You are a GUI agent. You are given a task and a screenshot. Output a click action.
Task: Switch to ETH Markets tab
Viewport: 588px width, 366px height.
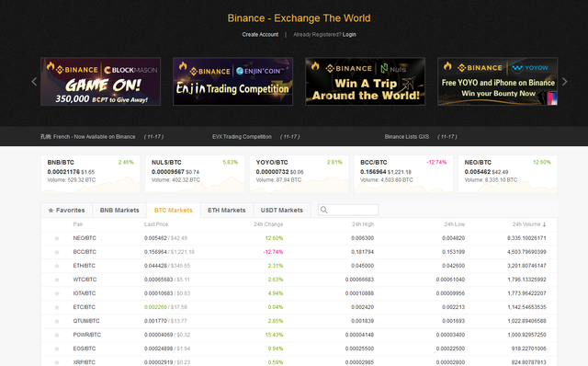click(x=227, y=211)
